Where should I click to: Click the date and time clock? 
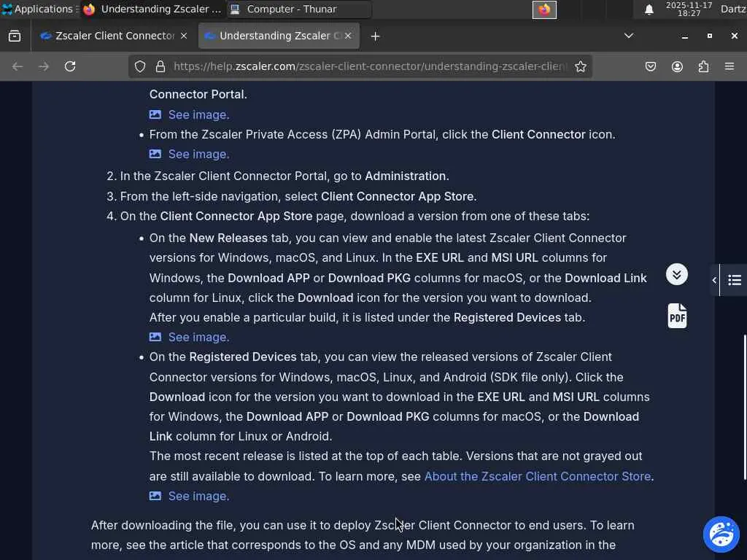(689, 9)
